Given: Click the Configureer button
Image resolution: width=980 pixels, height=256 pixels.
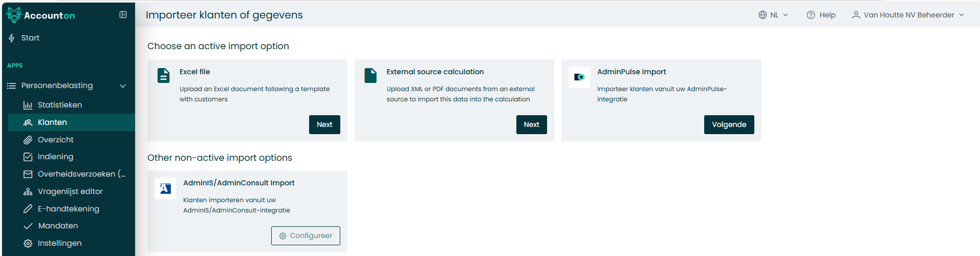Looking at the screenshot, I should click(306, 236).
